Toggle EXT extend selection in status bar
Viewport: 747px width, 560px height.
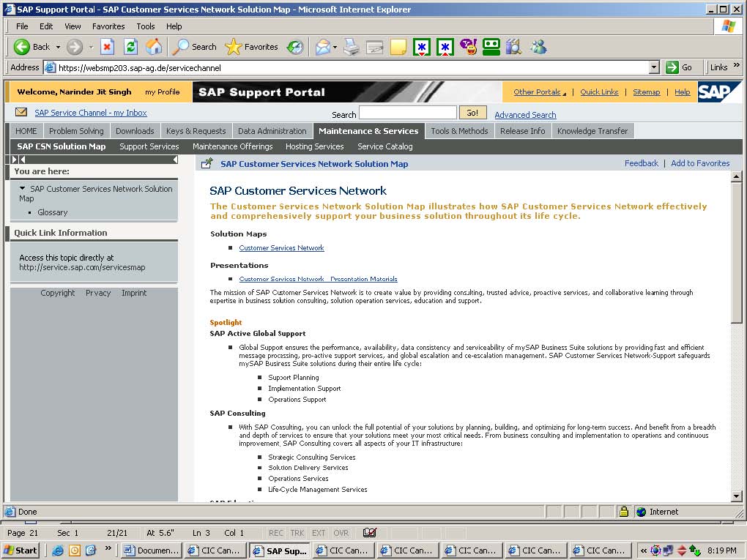point(319,533)
